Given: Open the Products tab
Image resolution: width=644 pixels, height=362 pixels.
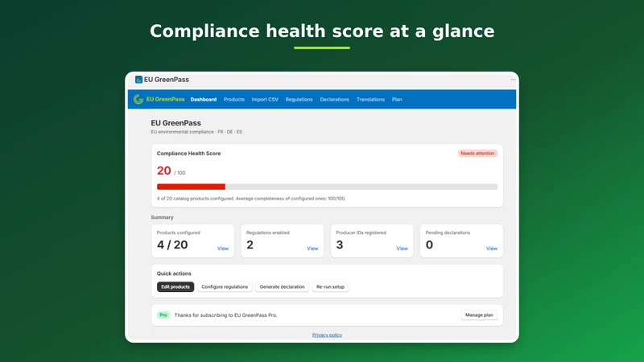Looking at the screenshot, I should 234,99.
